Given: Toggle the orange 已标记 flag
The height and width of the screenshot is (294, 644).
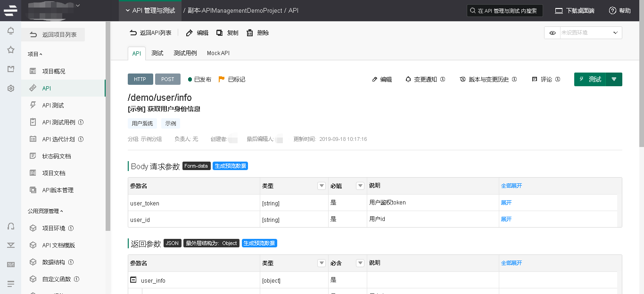Looking at the screenshot, I should click(x=222, y=79).
